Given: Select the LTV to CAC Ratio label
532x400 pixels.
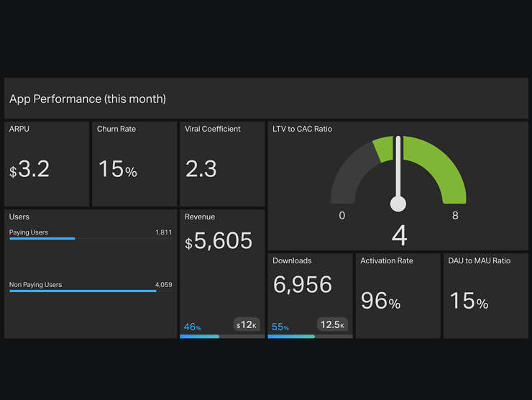Looking at the screenshot, I should [302, 129].
